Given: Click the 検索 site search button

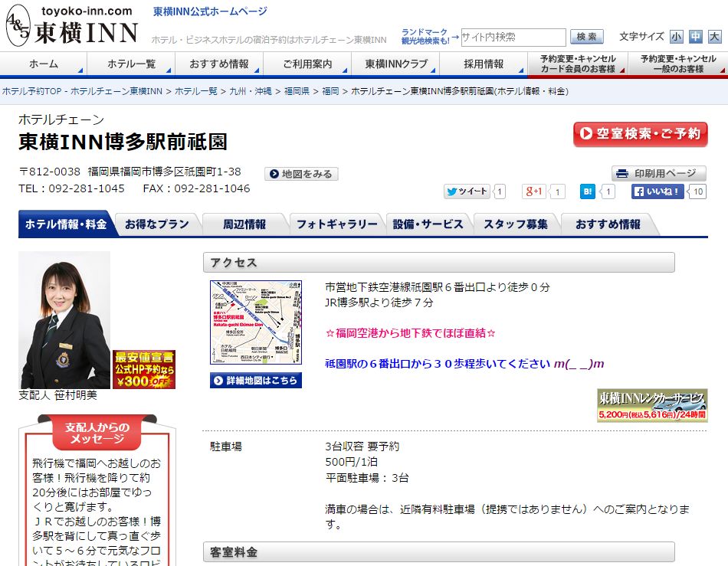Looking at the screenshot, I should [587, 37].
